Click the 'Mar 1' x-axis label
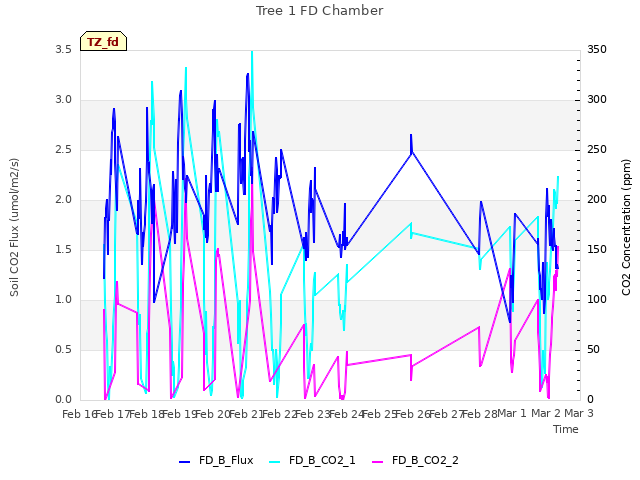 (x=512, y=413)
